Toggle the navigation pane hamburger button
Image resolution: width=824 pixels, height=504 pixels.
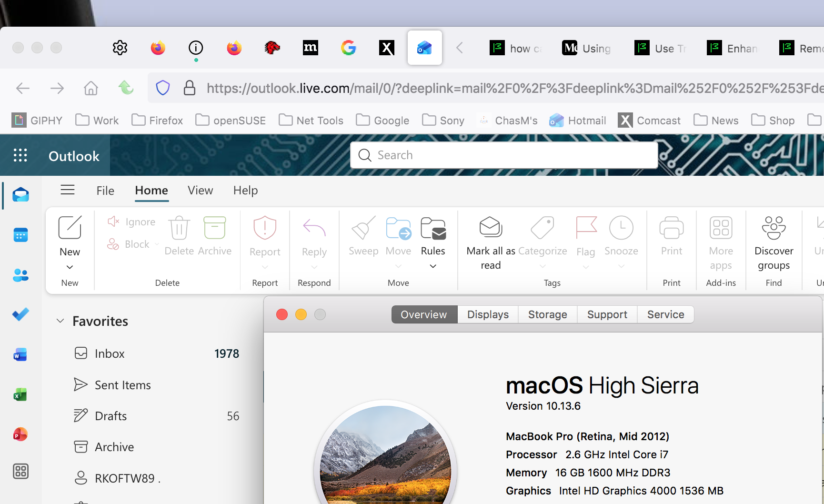[x=68, y=190]
